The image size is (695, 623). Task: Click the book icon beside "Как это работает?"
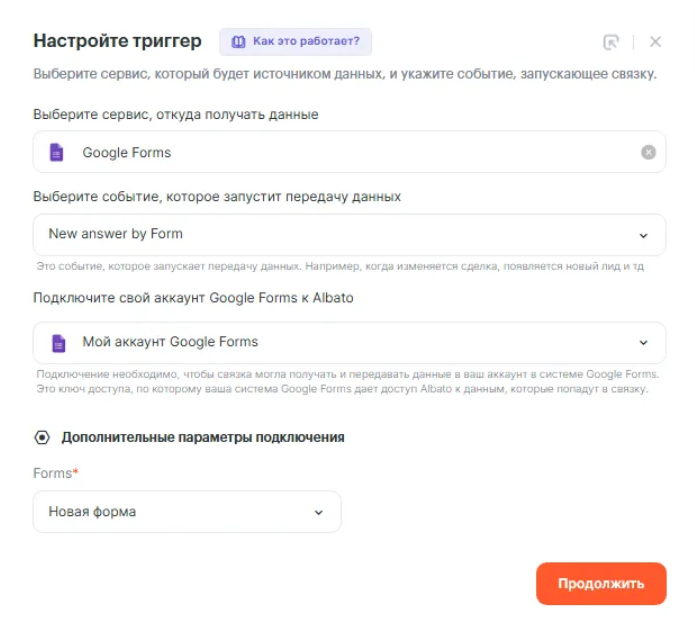click(238, 42)
